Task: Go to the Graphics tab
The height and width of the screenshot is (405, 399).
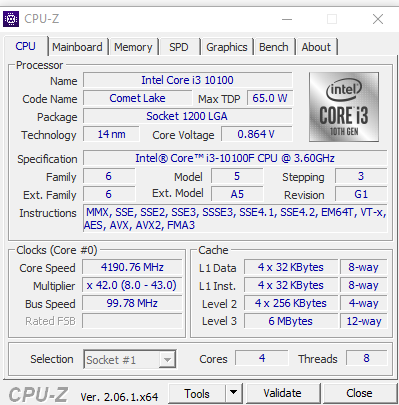Action: [x=227, y=47]
